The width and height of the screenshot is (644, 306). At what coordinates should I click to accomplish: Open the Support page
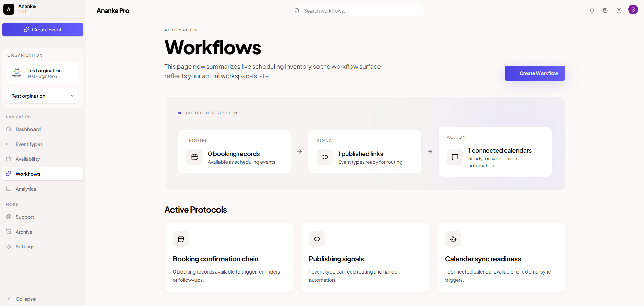(x=43, y=217)
